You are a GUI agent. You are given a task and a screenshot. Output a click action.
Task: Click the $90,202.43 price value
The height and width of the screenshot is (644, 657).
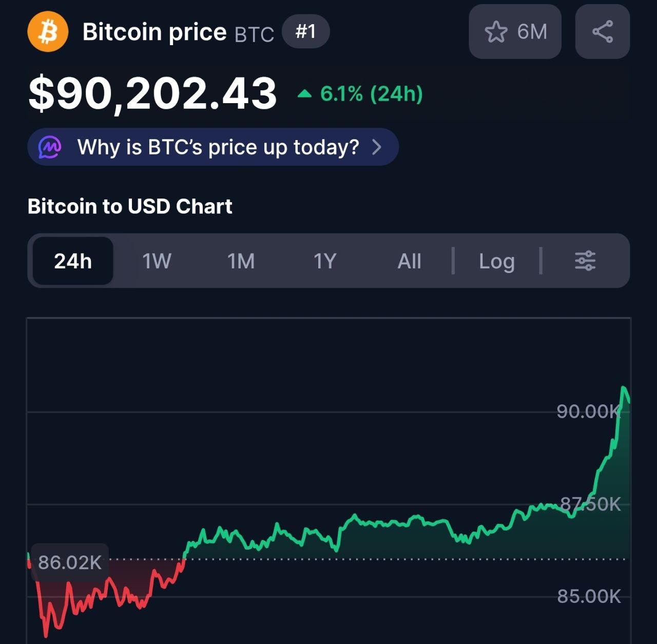[x=152, y=93]
